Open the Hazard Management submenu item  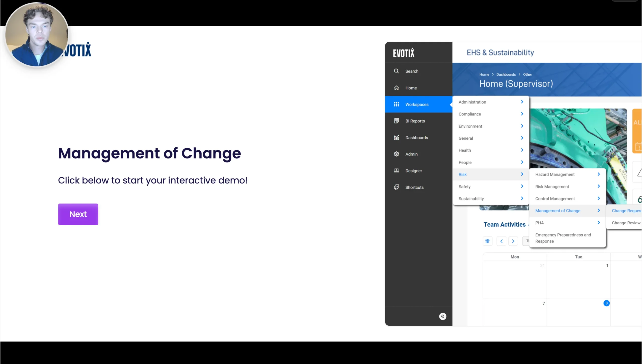(568, 174)
